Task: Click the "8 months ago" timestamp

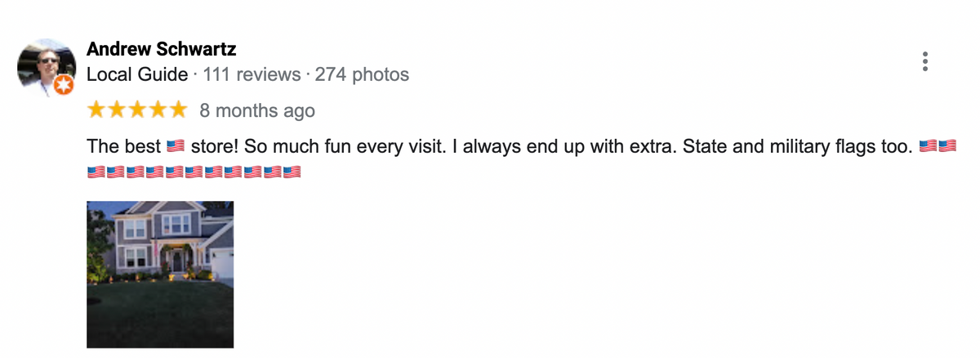Action: tap(257, 110)
